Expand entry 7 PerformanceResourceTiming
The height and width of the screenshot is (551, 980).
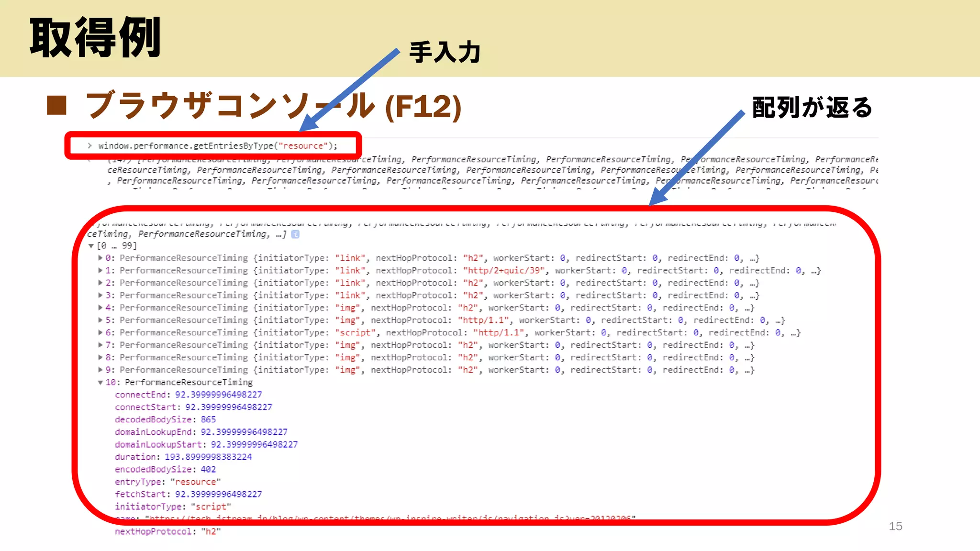pyautogui.click(x=100, y=345)
